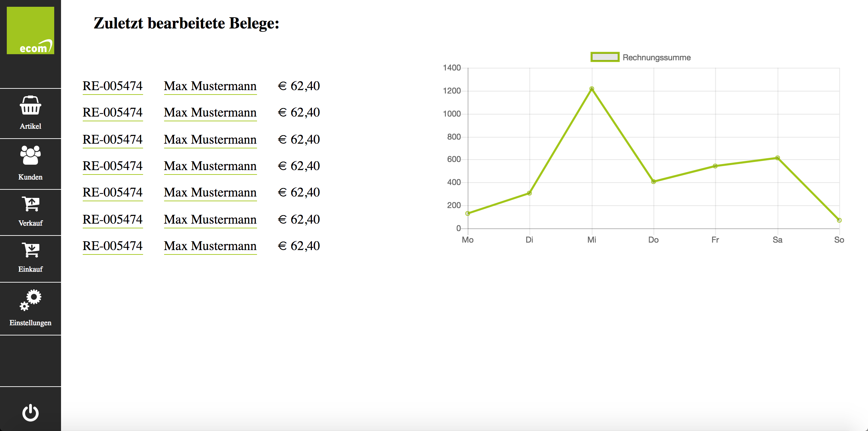This screenshot has height=431, width=868.
Task: Open the Artikel menu label
Action: 31,126
